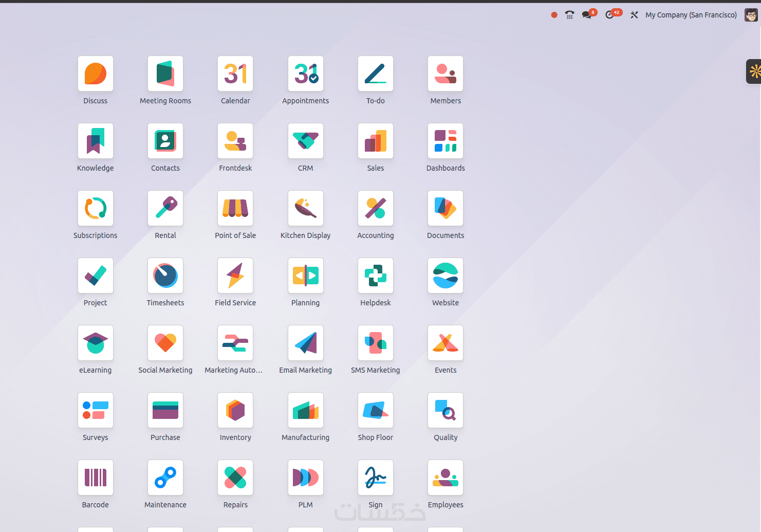Open conversations with 8 unread messages
The image size is (761, 532).
point(589,14)
